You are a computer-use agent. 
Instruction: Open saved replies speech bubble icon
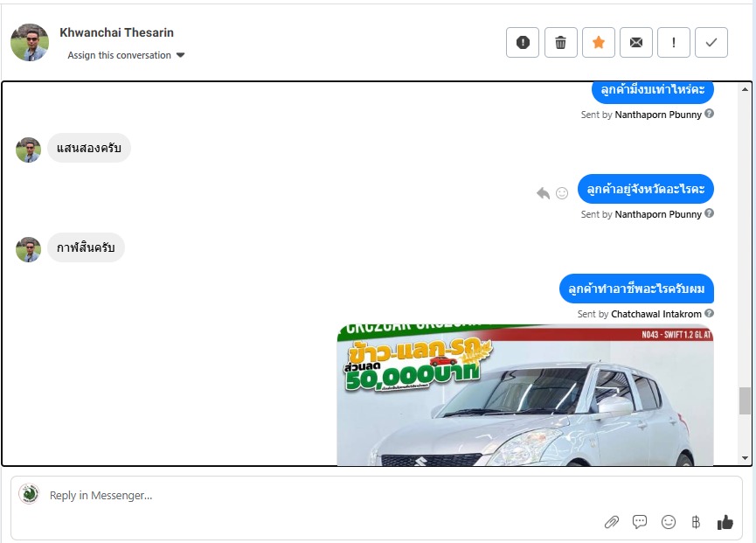(x=639, y=522)
